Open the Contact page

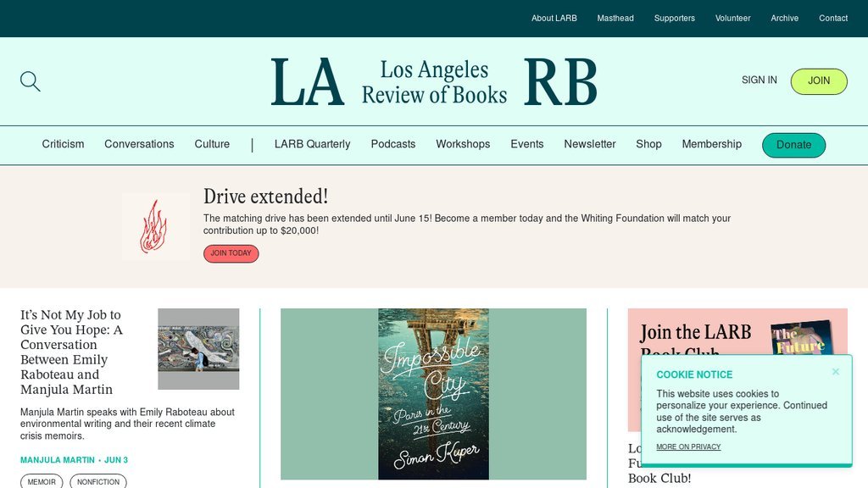pos(833,19)
